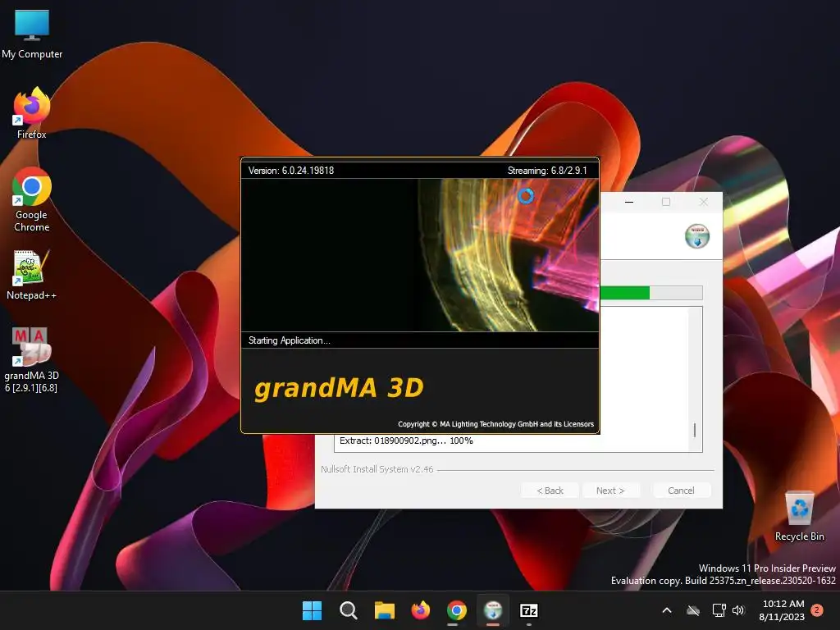Screen dimensions: 840x630
Task: Click 'Nullsoft Install System v2.46' text
Action: click(x=377, y=469)
